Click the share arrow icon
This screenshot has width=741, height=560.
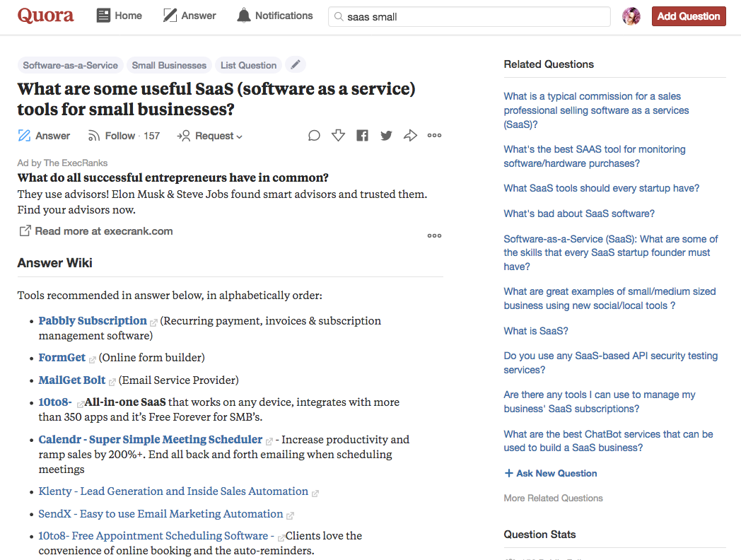[x=410, y=136]
